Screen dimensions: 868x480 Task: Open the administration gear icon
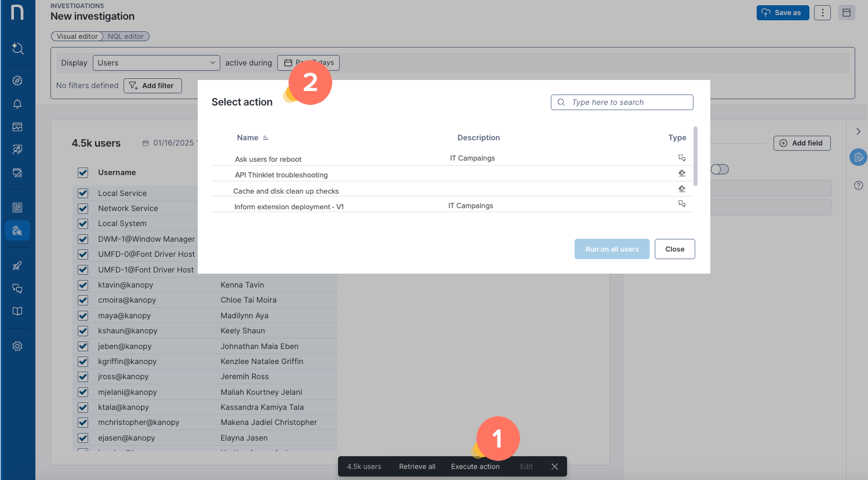click(17, 346)
